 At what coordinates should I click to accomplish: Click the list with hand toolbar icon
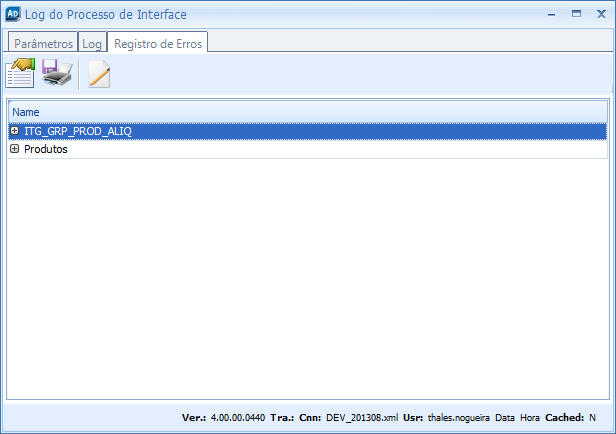(20, 73)
